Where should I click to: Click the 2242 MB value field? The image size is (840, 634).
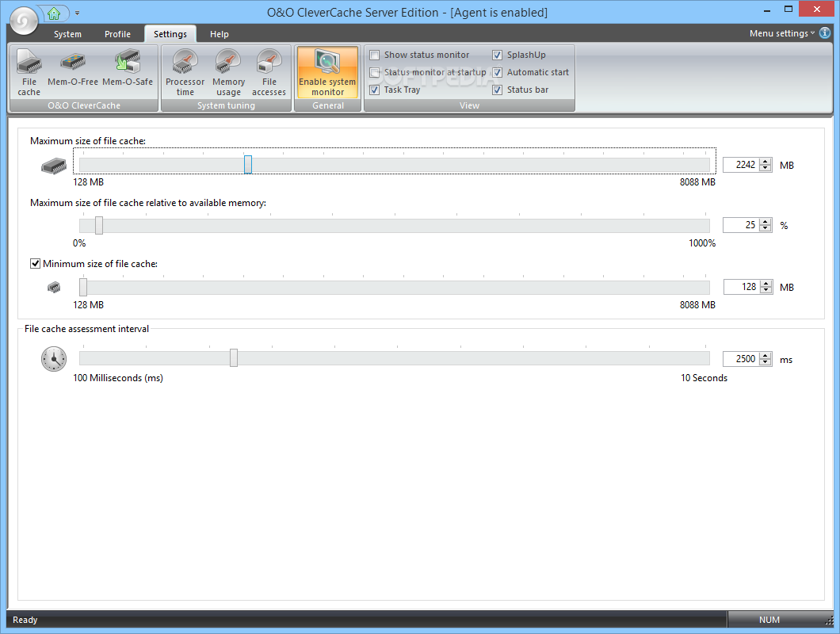click(x=741, y=165)
